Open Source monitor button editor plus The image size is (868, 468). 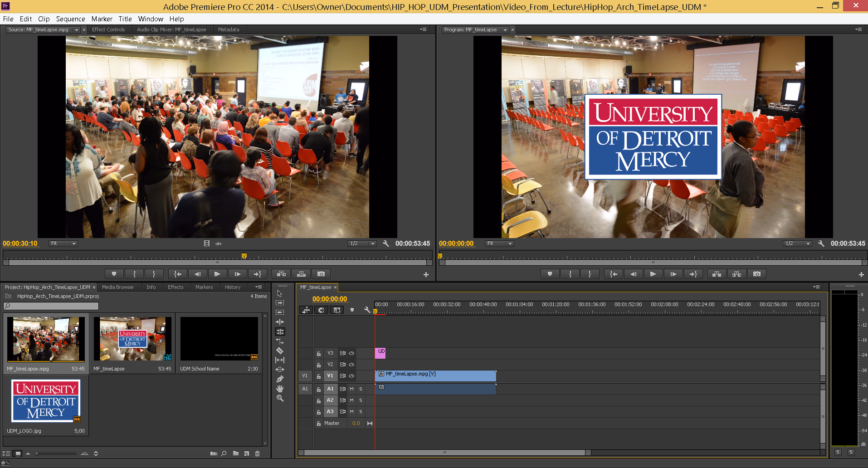coord(426,274)
